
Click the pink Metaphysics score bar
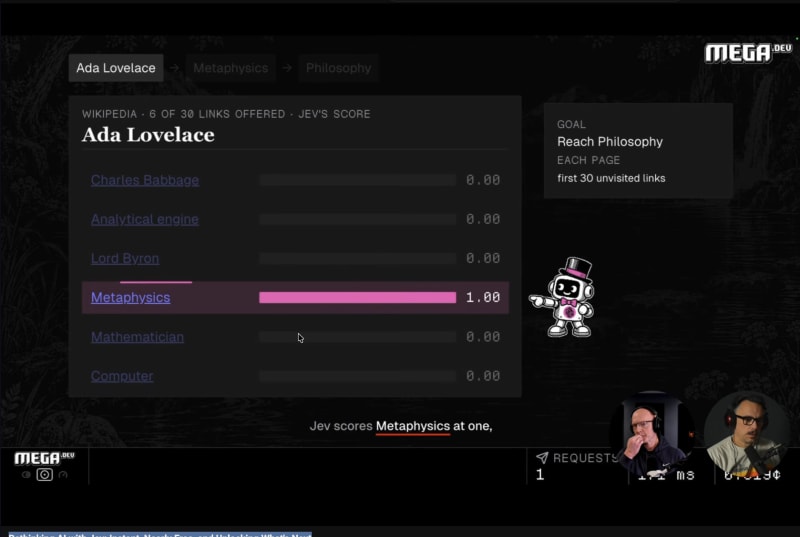click(x=358, y=297)
